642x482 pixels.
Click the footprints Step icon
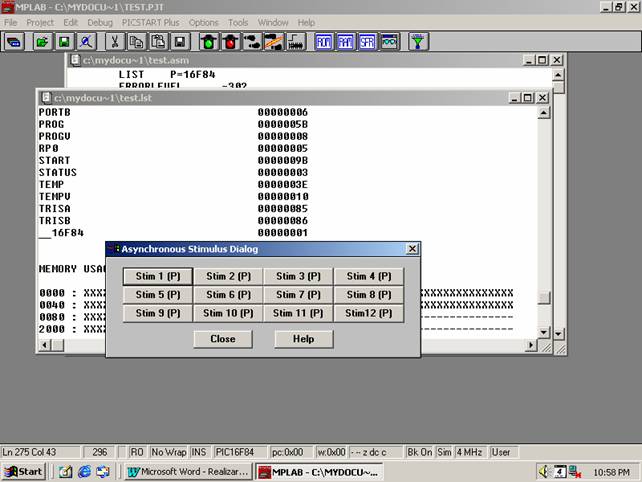[252, 42]
